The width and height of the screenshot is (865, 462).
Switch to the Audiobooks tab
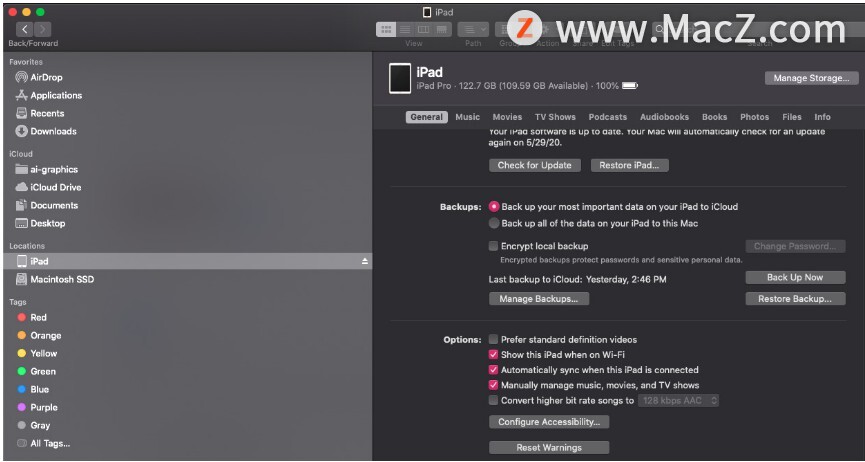tap(664, 117)
